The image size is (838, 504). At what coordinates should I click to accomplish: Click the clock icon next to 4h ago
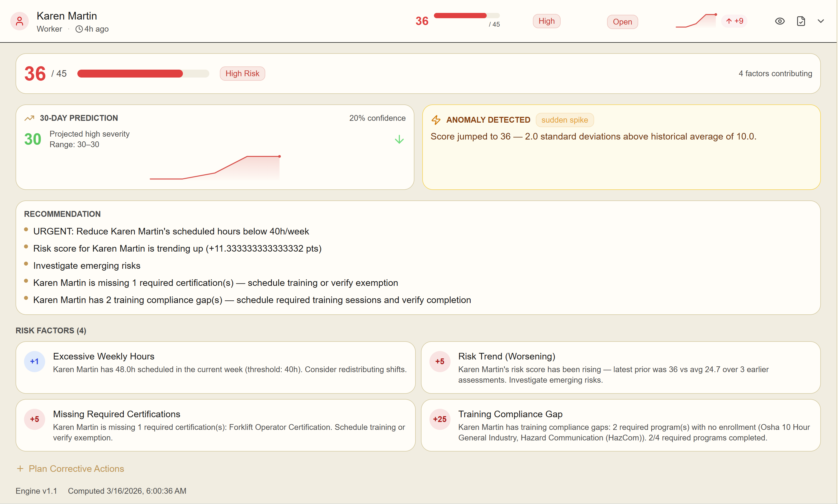79,29
